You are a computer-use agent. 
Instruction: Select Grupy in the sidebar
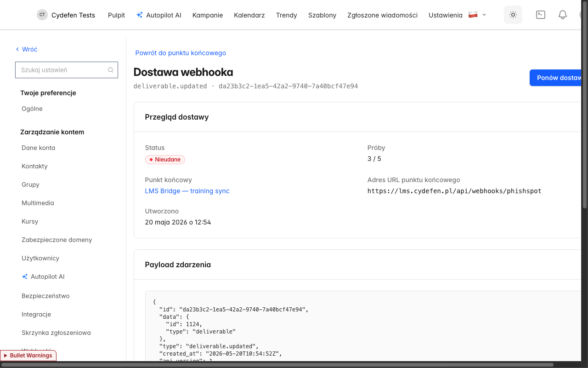click(x=31, y=185)
